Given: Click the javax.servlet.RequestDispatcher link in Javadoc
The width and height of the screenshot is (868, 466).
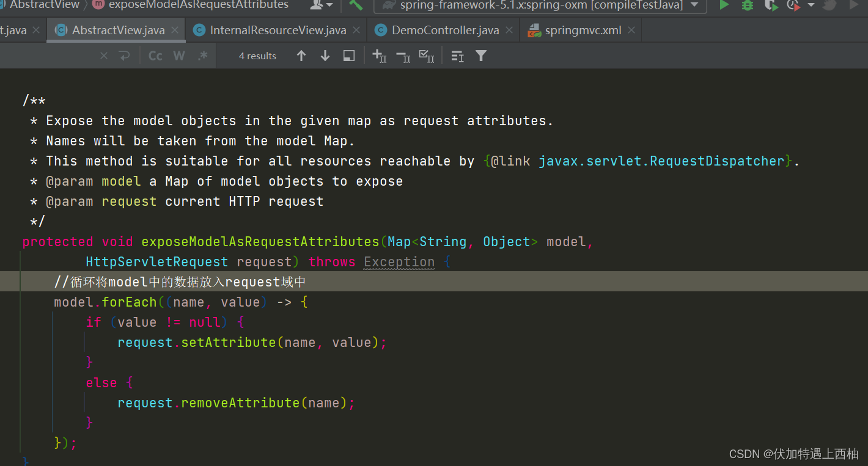Looking at the screenshot, I should click(x=661, y=161).
